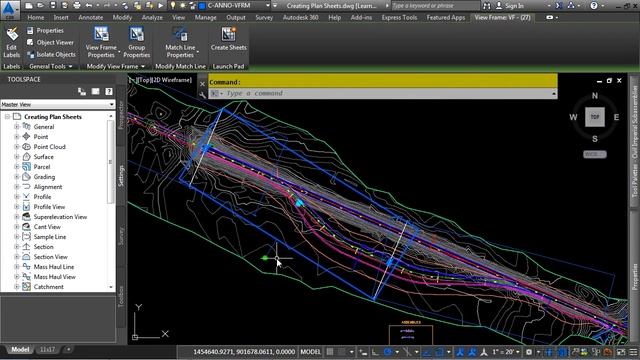
Task: Click the New file icon in quick access
Action: pyautogui.click(x=29, y=6)
